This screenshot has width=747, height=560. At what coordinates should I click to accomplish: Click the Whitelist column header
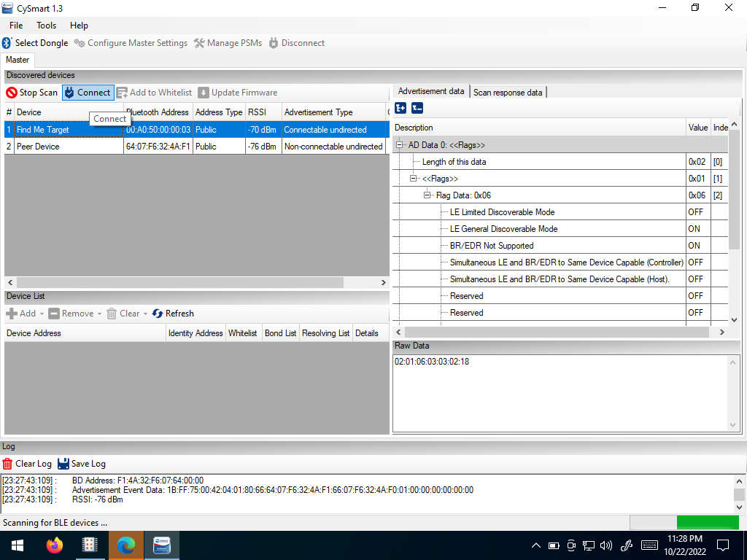242,332
